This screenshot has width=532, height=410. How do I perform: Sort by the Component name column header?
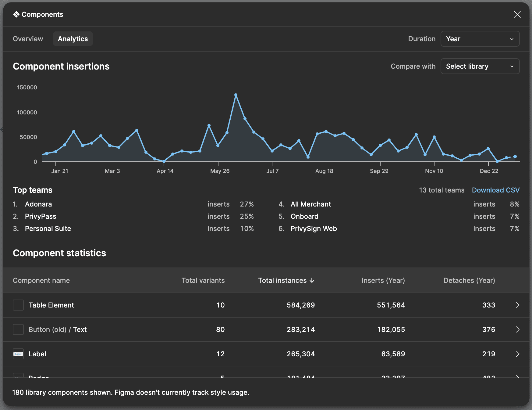(41, 280)
